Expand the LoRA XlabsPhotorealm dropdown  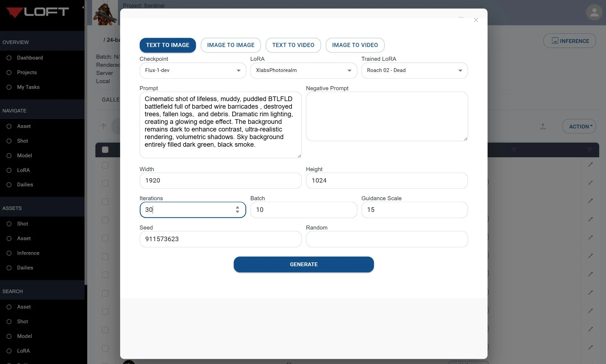point(304,70)
